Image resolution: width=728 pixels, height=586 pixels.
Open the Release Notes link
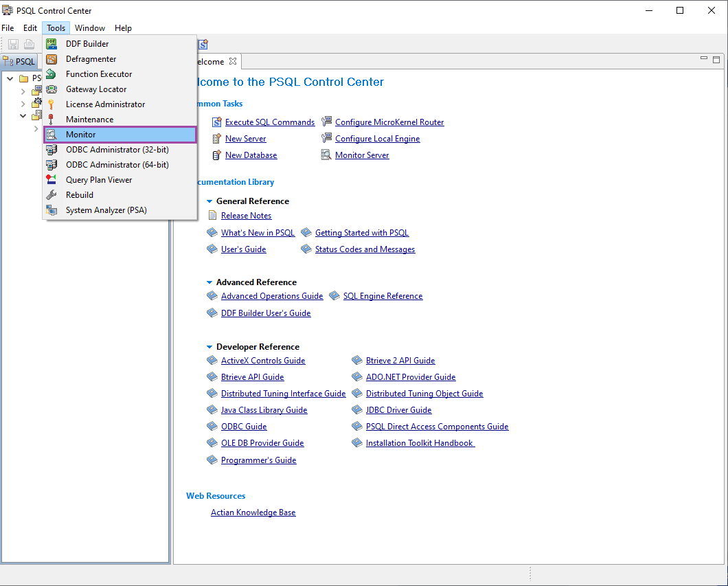[x=246, y=216]
